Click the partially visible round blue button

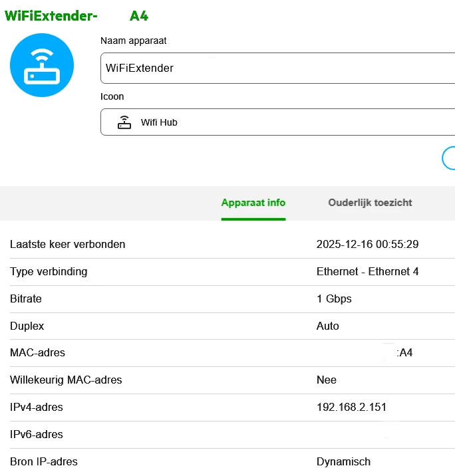point(448,158)
